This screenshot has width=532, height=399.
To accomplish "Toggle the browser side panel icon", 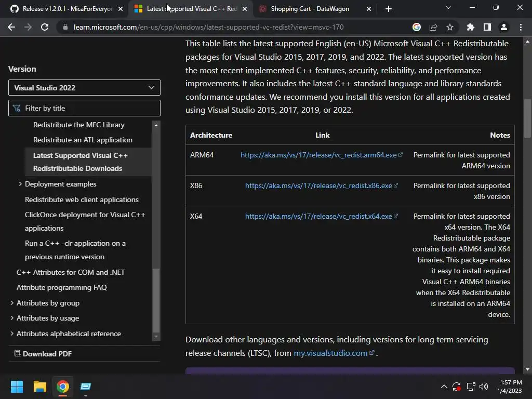I will click(x=487, y=27).
